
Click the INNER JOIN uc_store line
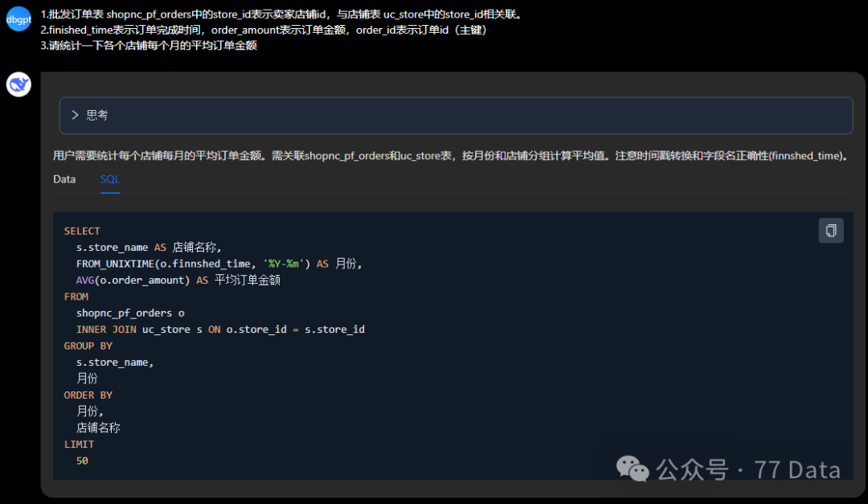(220, 330)
